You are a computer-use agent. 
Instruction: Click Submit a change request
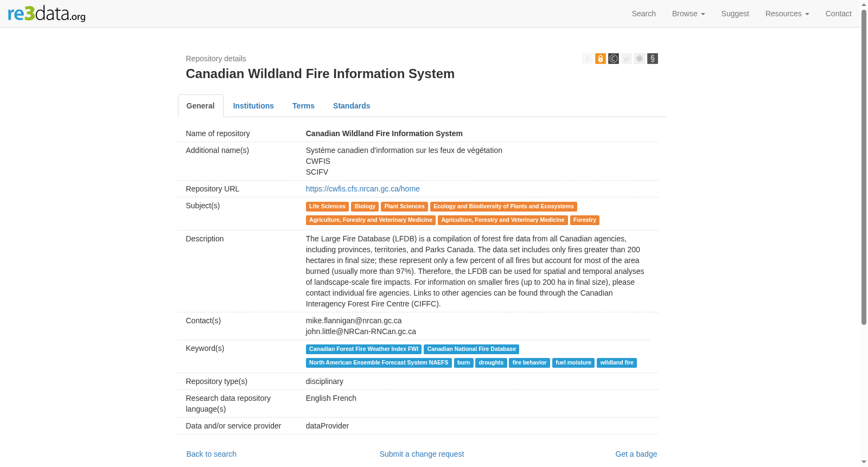[422, 454]
